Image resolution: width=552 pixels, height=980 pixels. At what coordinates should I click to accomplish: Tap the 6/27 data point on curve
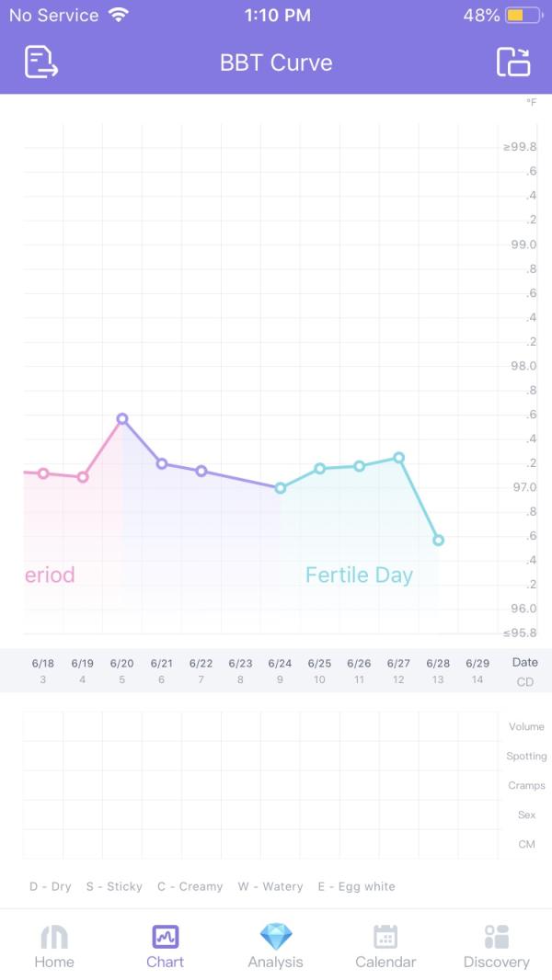[x=399, y=458]
